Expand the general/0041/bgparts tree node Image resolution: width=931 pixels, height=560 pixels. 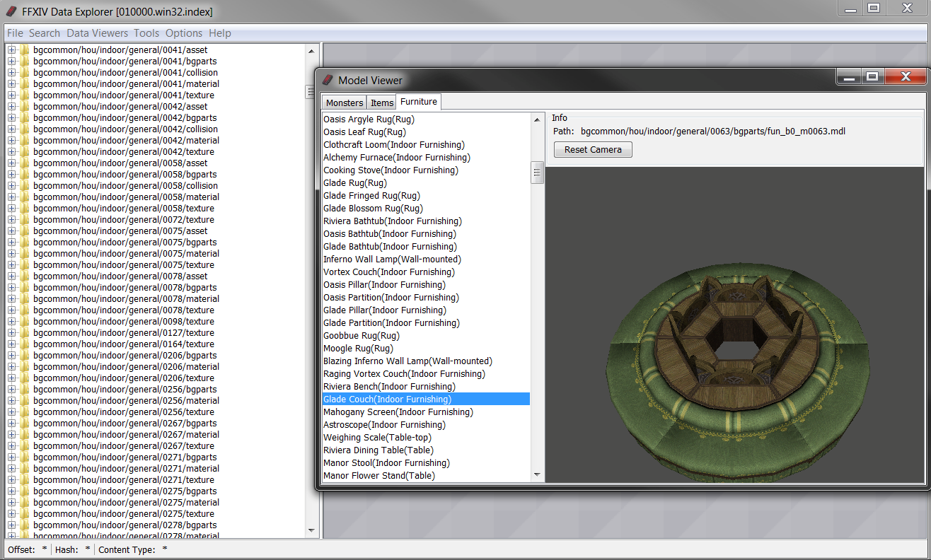point(11,62)
